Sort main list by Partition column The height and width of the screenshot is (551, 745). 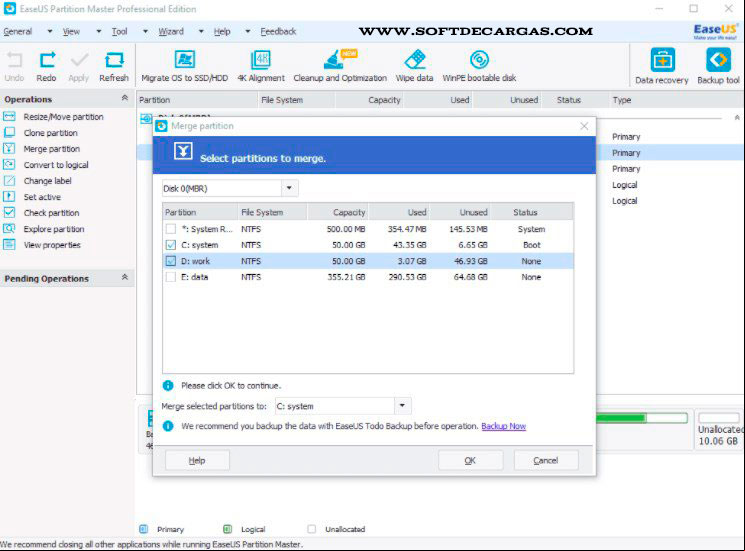(x=197, y=100)
